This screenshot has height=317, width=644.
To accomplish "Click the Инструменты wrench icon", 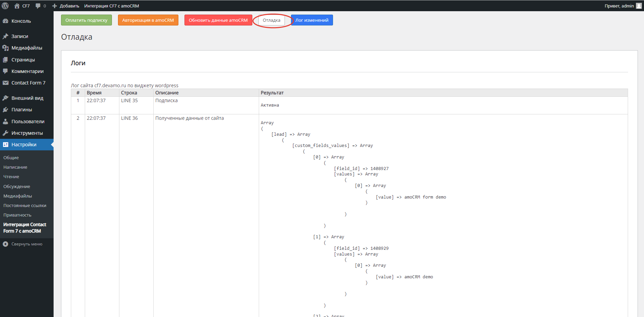I will click(5, 133).
